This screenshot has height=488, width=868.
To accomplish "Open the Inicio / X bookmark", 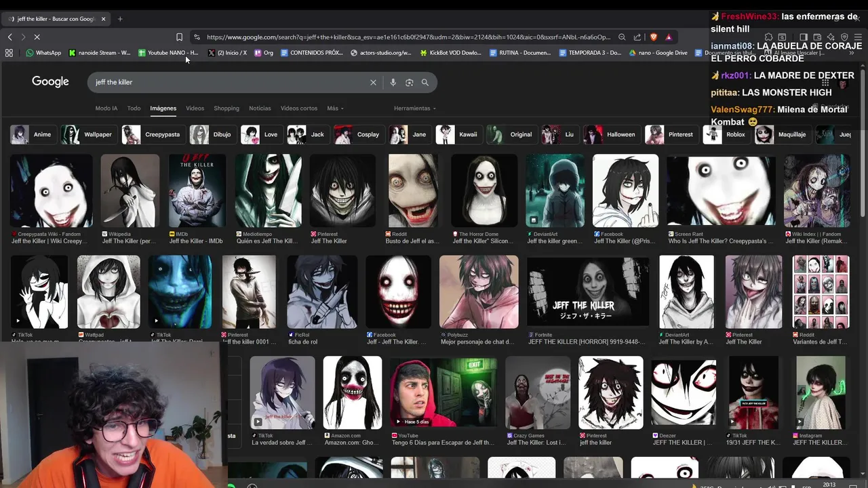I will 227,53.
